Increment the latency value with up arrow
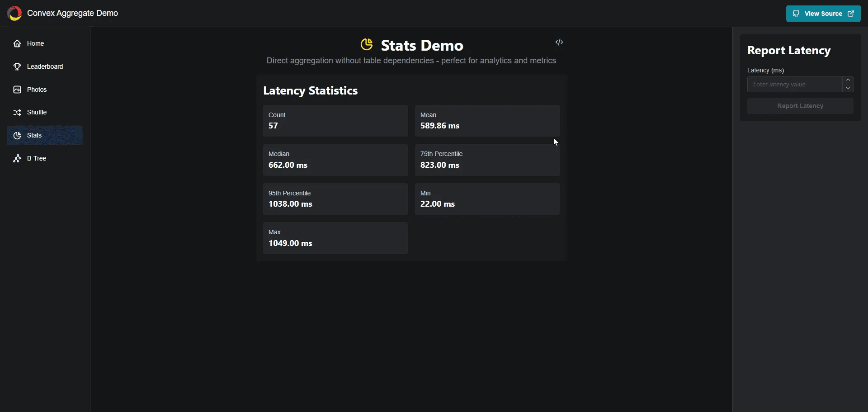This screenshot has width=868, height=412. pyautogui.click(x=848, y=80)
